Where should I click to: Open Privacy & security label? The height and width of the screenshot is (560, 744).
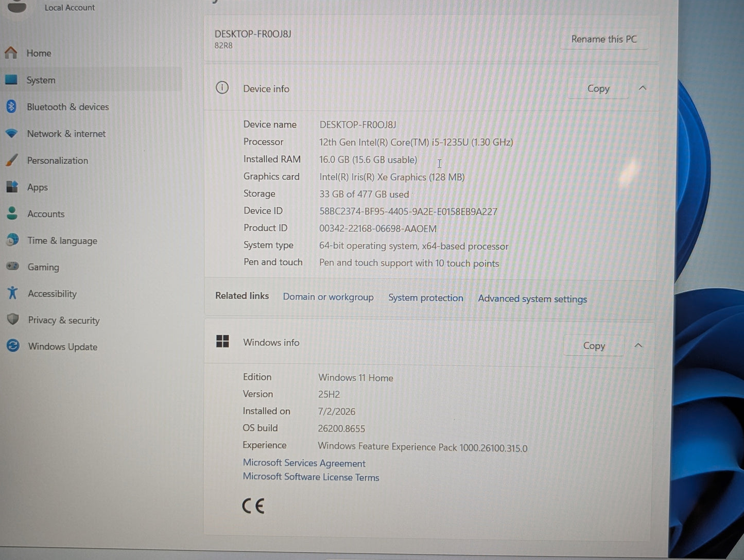(x=64, y=320)
